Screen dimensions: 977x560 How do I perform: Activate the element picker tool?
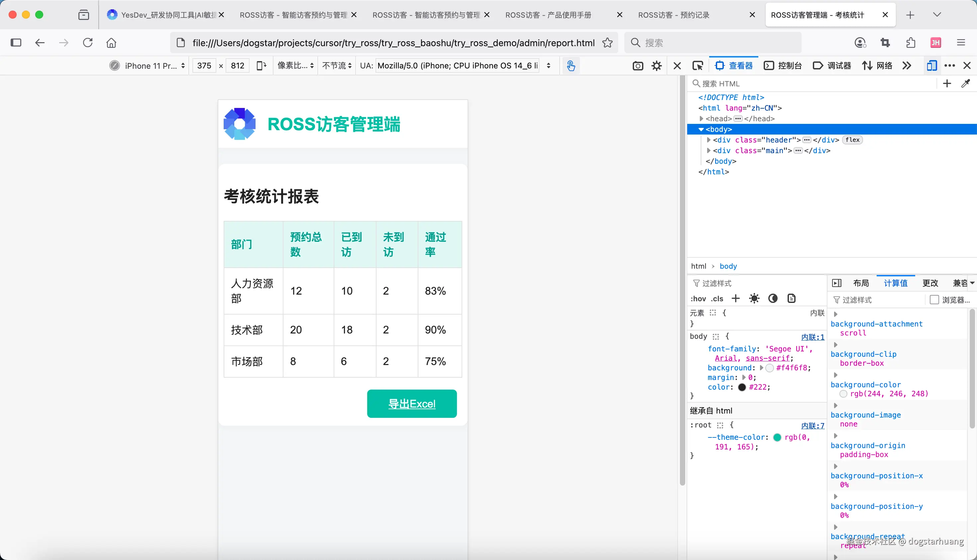click(x=697, y=66)
